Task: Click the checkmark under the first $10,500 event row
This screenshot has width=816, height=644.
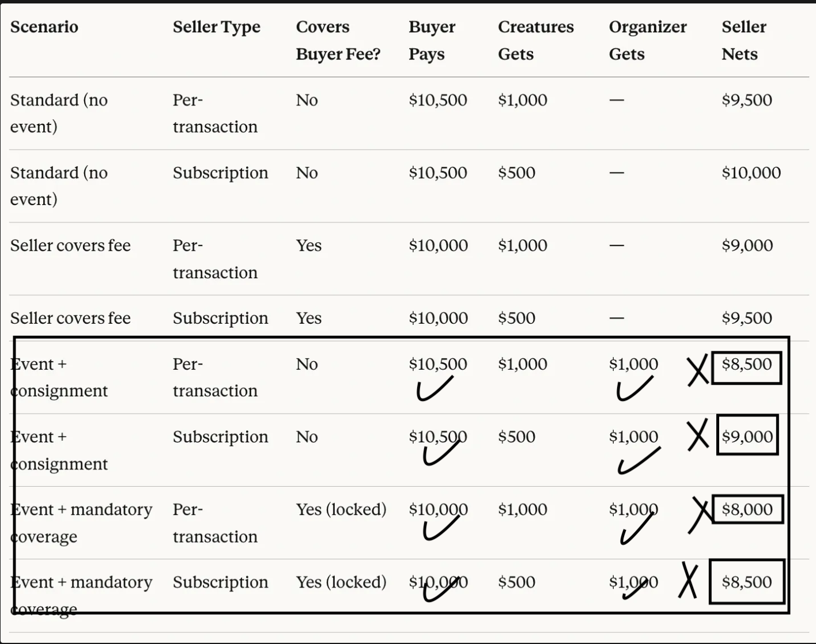Action: coord(435,389)
